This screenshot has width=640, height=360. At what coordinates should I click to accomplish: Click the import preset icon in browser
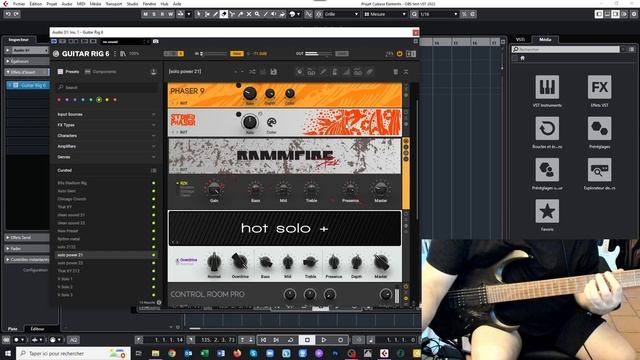[x=153, y=72]
